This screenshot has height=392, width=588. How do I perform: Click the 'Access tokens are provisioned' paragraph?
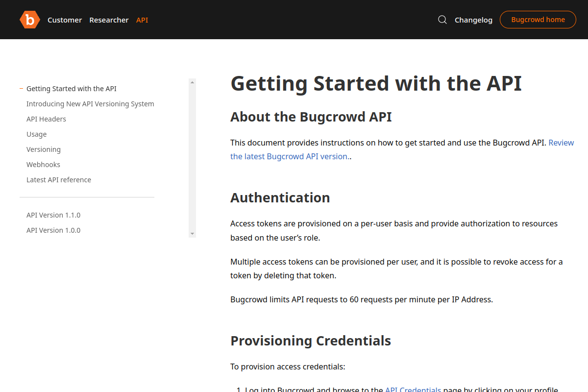394,230
